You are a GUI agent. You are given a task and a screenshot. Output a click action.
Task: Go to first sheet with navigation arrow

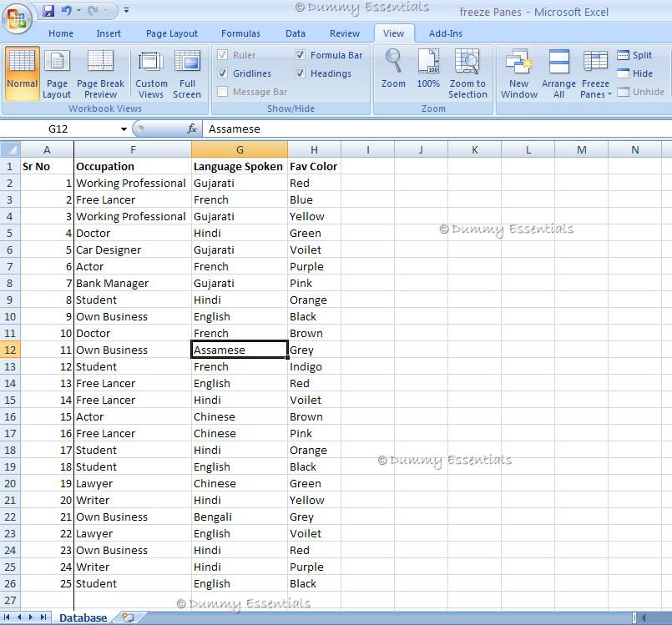(7, 617)
